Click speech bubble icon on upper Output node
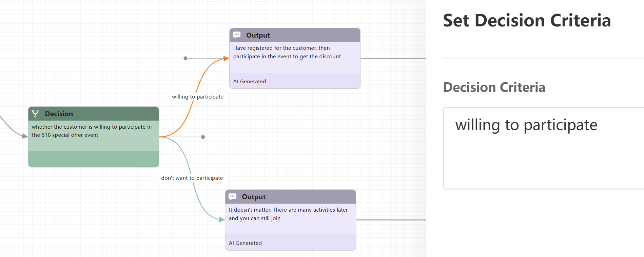 (237, 35)
